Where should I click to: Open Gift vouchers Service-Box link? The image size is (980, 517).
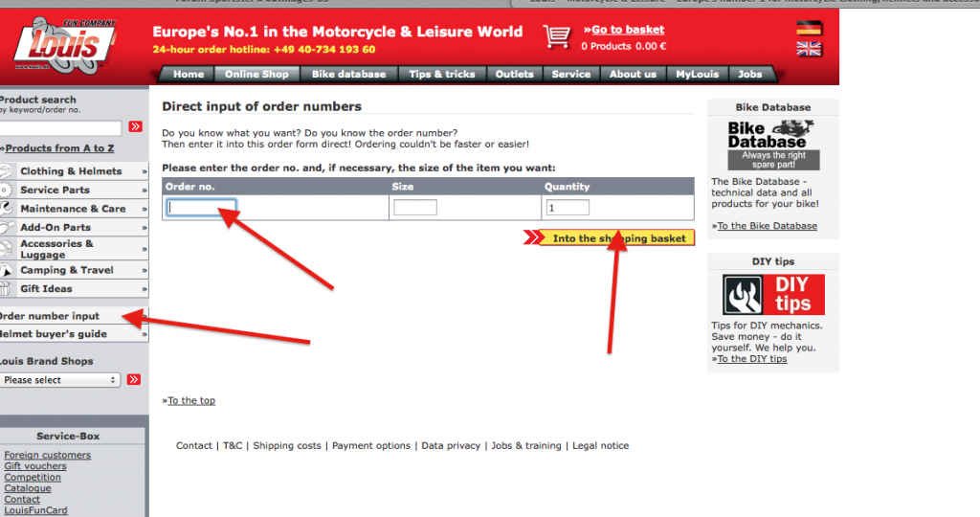(35, 466)
